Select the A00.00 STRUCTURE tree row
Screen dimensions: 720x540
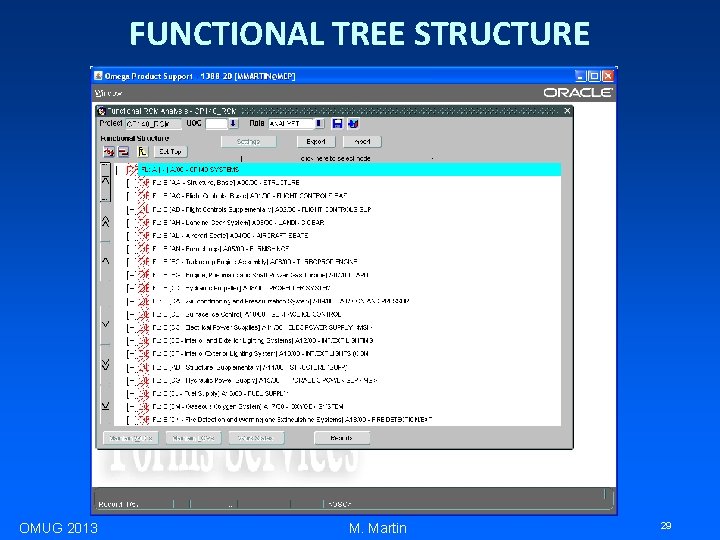tap(225, 183)
